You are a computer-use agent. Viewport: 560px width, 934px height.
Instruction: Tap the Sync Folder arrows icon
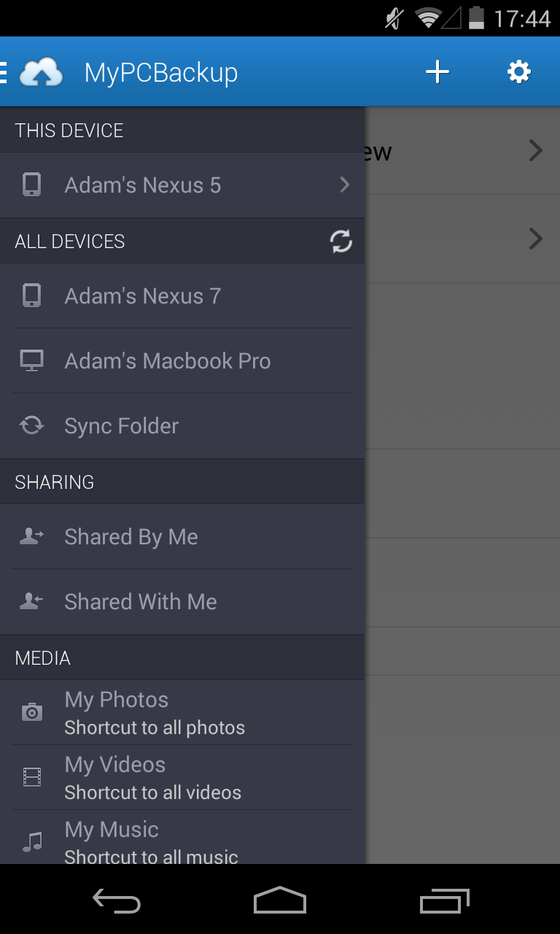(32, 425)
